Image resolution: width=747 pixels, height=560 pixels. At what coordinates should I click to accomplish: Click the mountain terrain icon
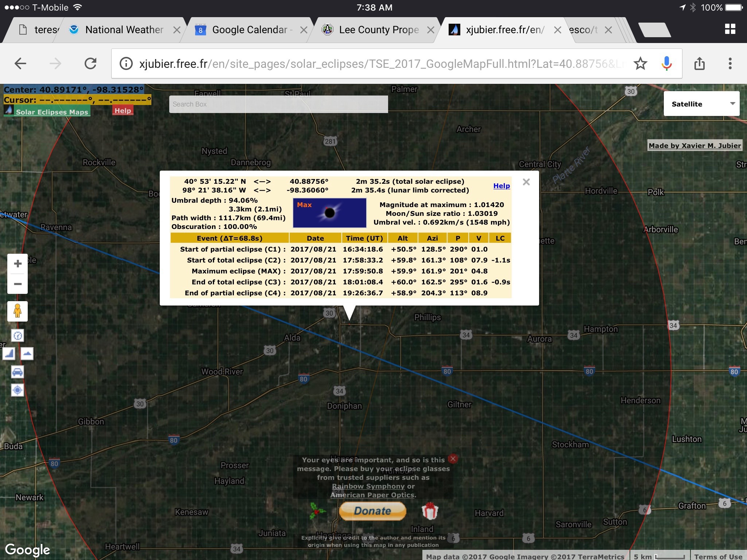[27, 353]
